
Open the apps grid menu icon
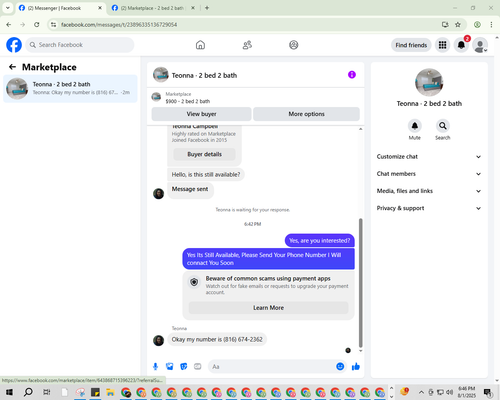point(442,45)
